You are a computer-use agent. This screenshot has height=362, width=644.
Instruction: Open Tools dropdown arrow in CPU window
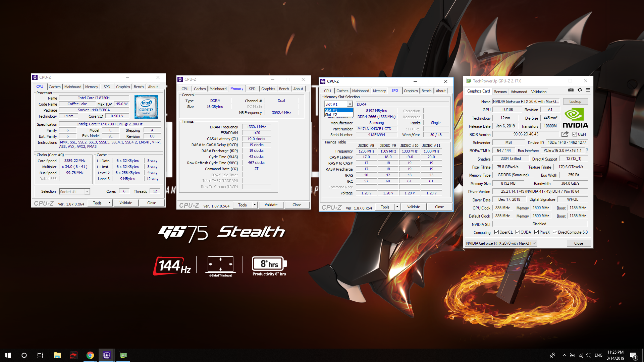point(109,203)
